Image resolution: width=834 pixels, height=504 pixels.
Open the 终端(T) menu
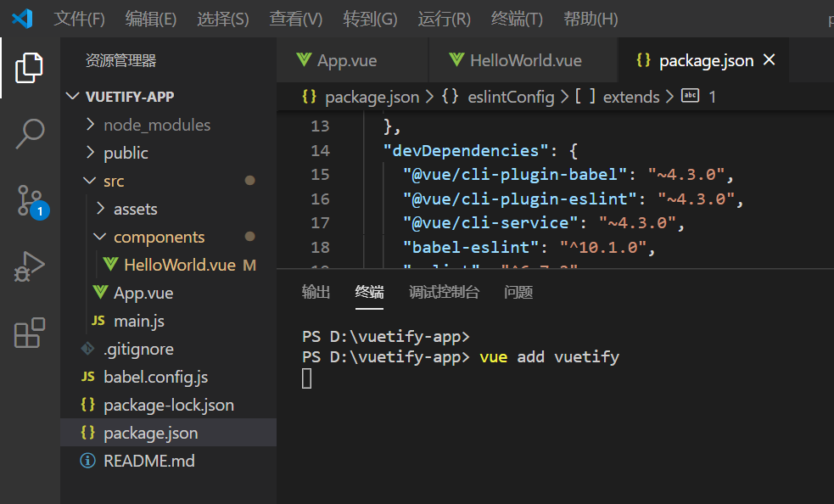click(x=517, y=20)
